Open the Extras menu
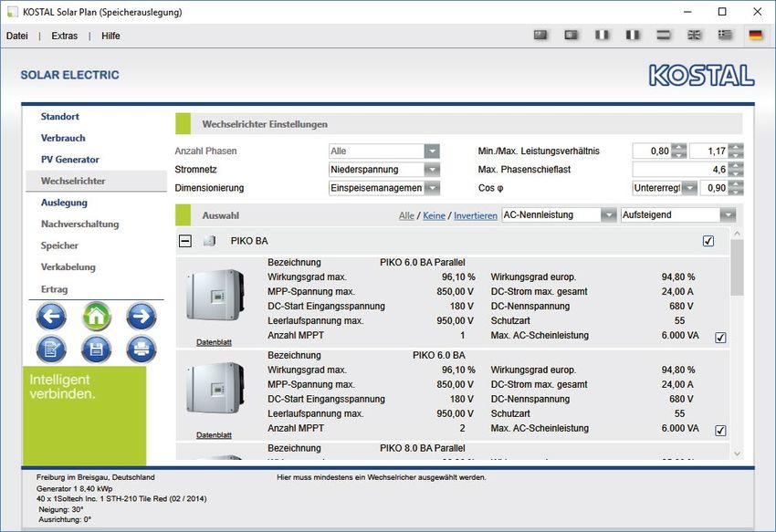This screenshot has width=776, height=532. click(x=64, y=37)
